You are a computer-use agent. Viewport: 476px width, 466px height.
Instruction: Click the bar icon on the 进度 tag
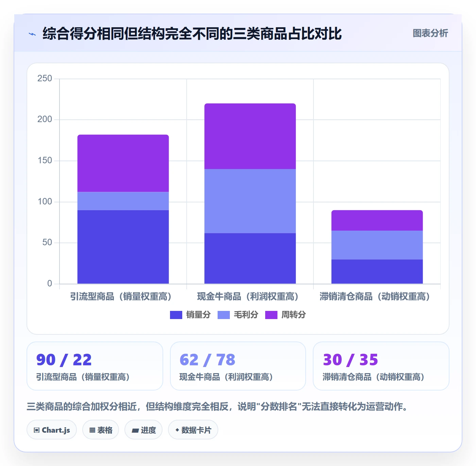point(135,431)
